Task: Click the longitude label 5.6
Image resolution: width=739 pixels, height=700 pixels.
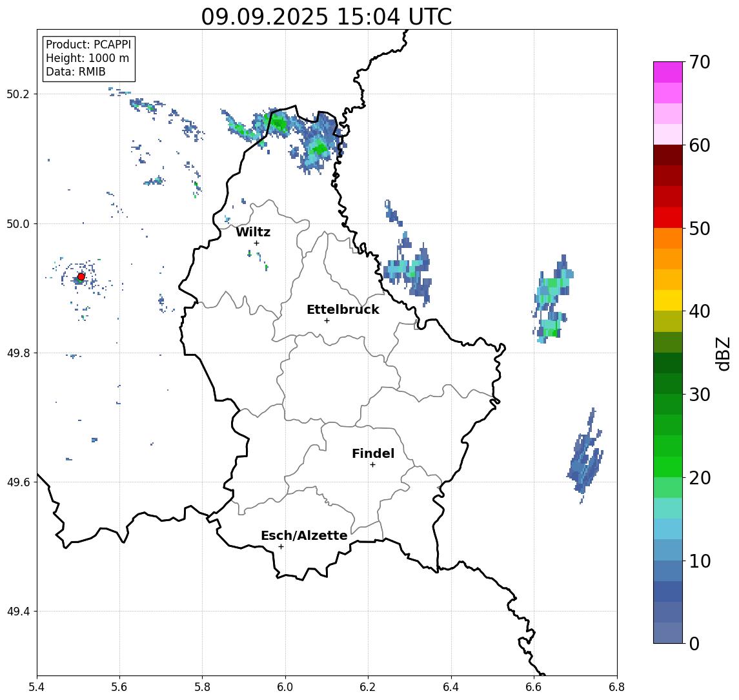Action: click(x=119, y=687)
